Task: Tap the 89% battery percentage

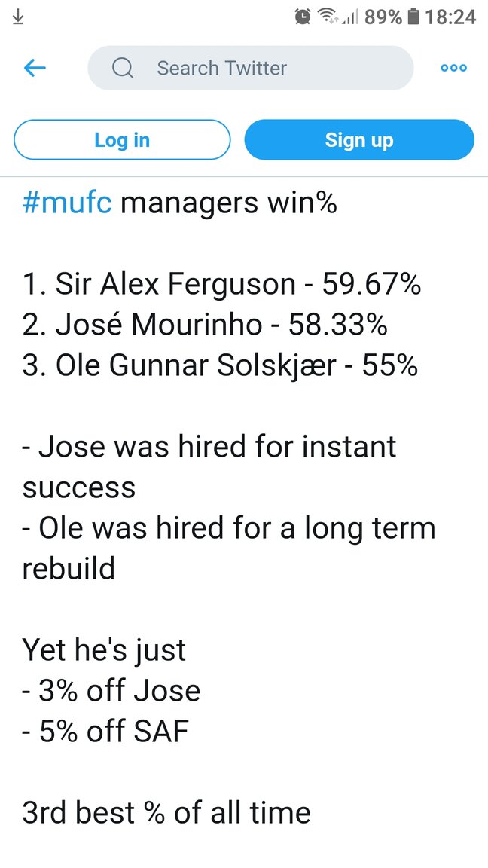Action: 383,16
